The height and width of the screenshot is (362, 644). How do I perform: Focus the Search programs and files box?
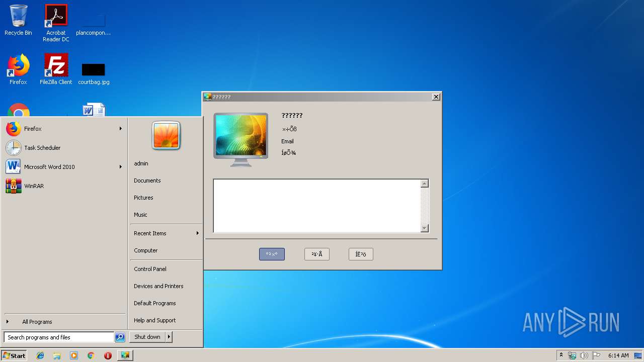(59, 337)
